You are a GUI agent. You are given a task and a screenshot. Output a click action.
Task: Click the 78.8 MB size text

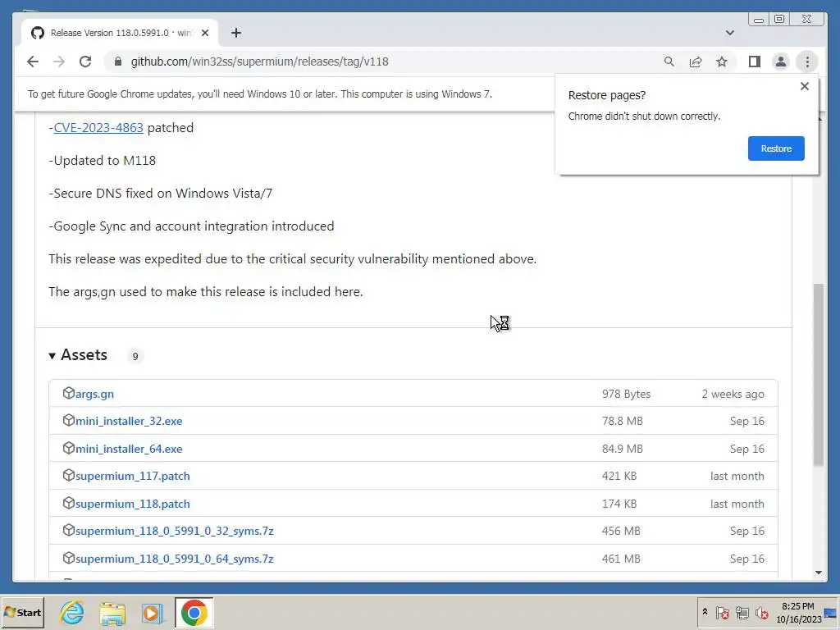622,421
